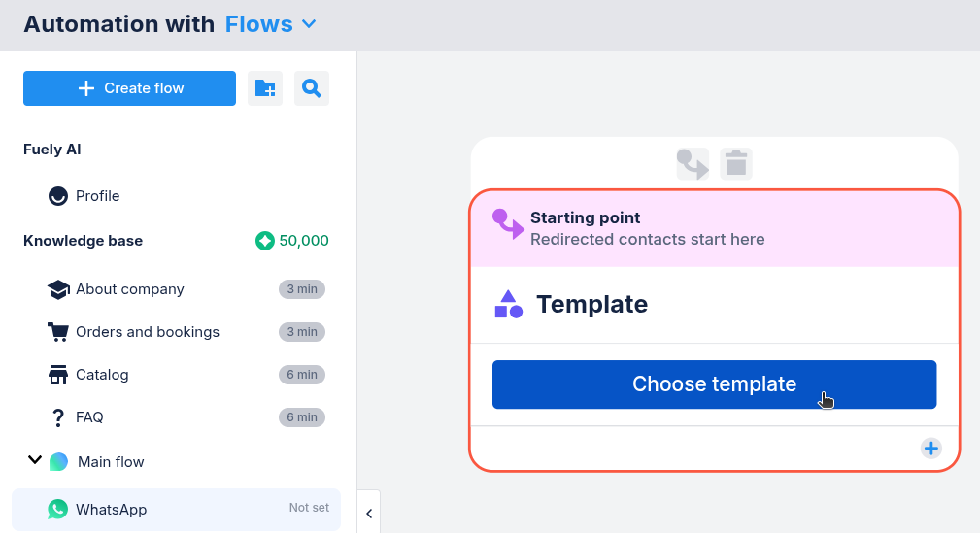This screenshot has width=980, height=533.
Task: Select the WhatsApp flow item
Action: tap(112, 509)
